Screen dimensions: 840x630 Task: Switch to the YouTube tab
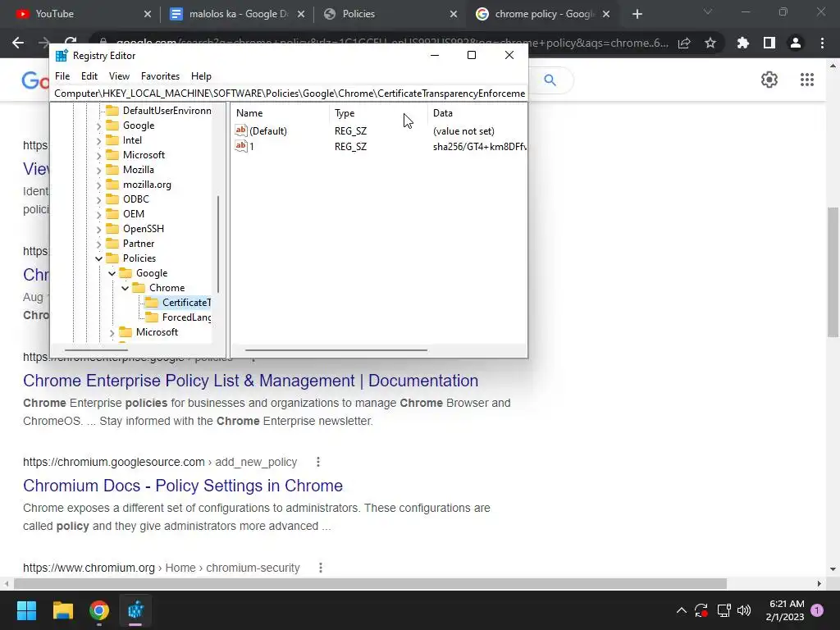80,14
